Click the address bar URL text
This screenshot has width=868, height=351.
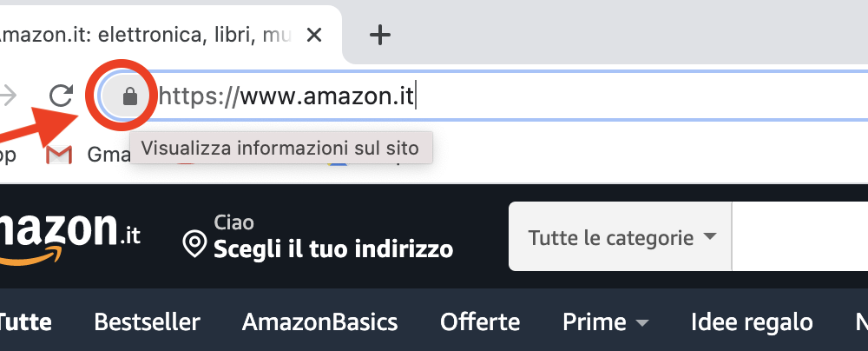(x=286, y=96)
